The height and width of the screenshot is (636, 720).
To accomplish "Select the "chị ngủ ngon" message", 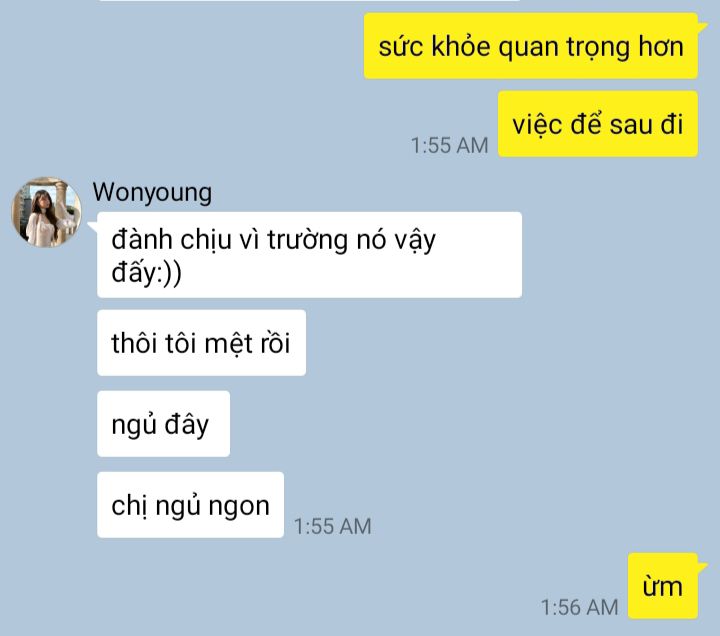I will [191, 505].
